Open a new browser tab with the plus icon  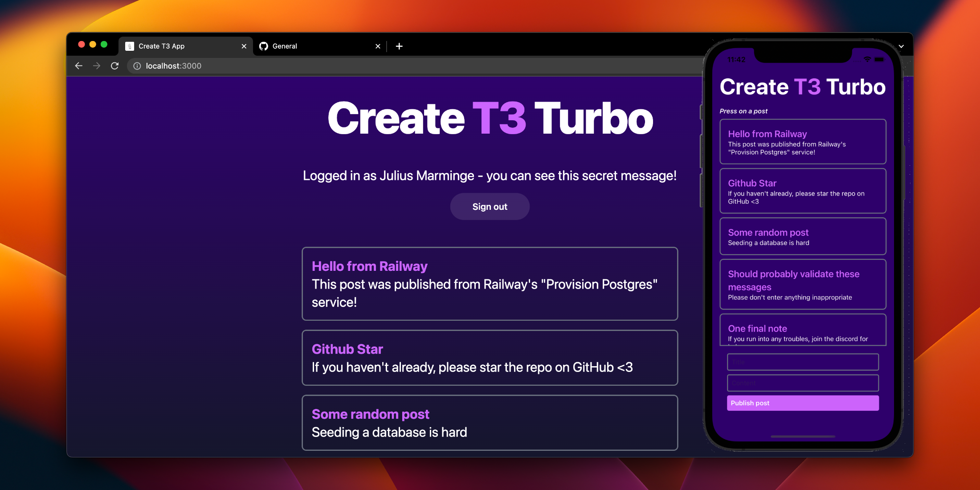click(399, 46)
